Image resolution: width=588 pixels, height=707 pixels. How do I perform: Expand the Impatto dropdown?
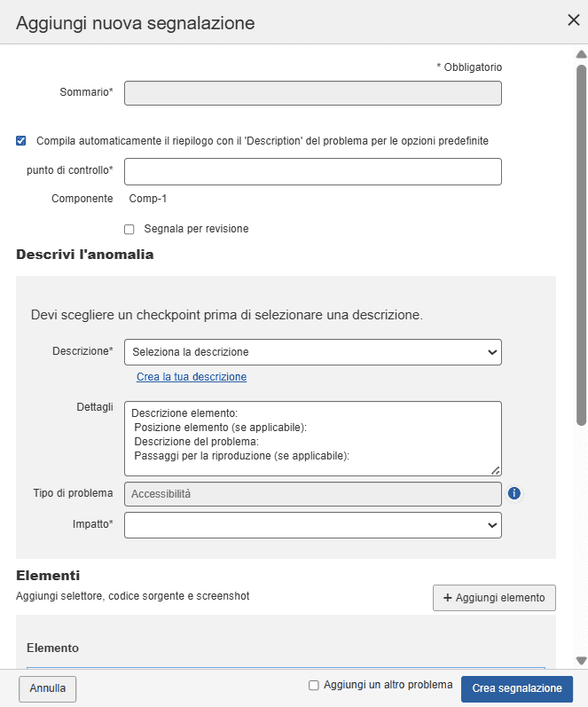click(x=312, y=525)
